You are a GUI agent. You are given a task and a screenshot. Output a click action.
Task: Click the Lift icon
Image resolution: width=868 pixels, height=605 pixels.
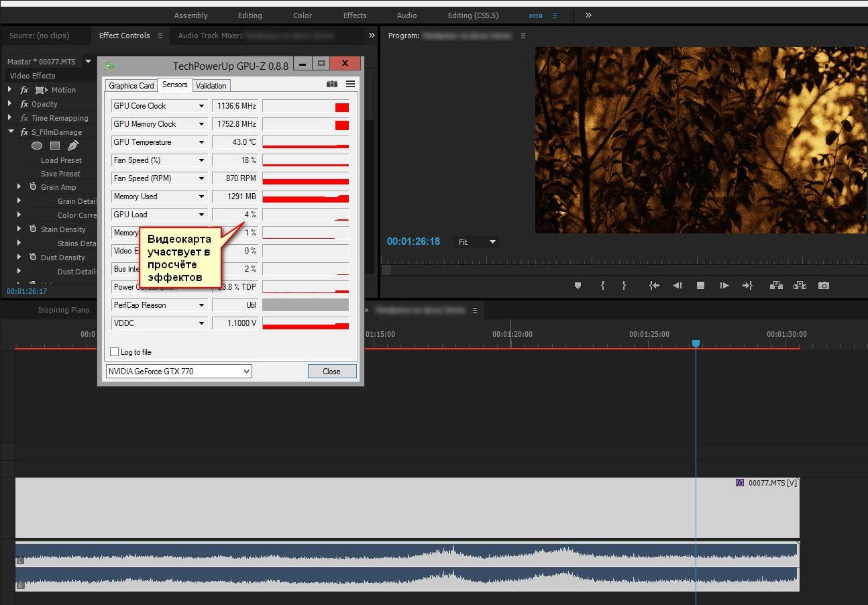click(776, 285)
